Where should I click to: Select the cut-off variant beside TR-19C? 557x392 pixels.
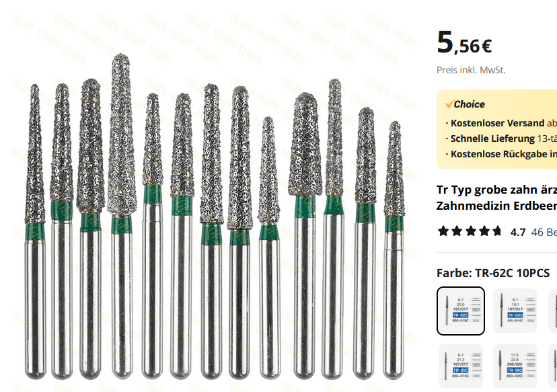pyautogui.click(x=553, y=366)
